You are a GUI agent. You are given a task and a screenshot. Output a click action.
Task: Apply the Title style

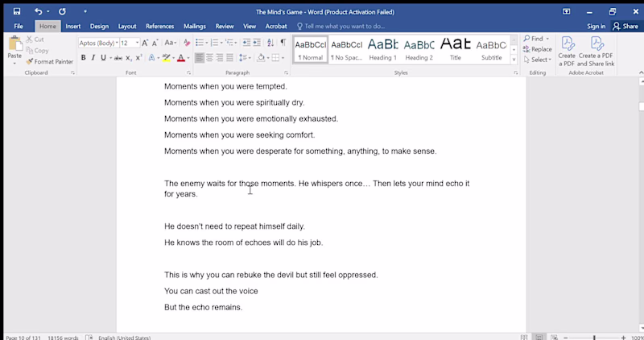pyautogui.click(x=456, y=49)
